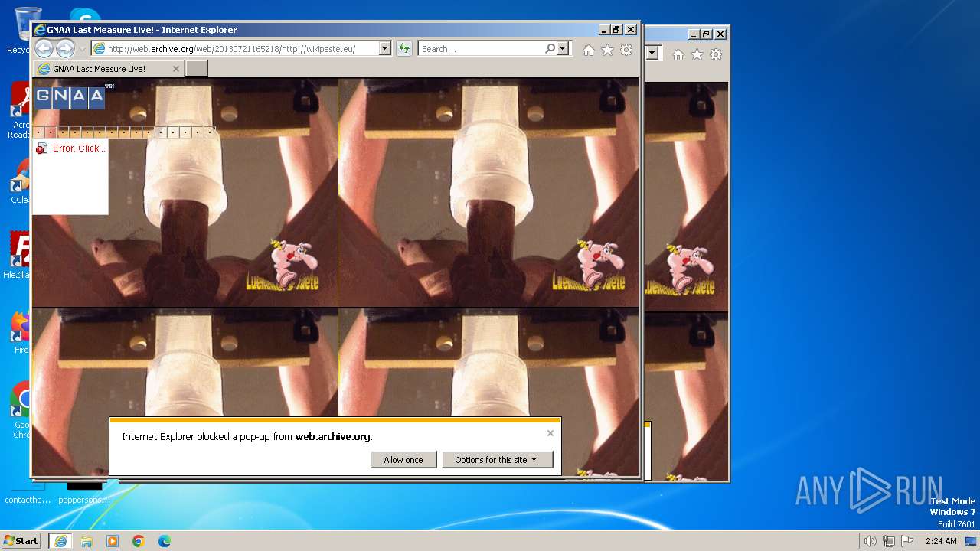Select the poppersons desktop file
This screenshot has height=551, width=980.
tap(84, 491)
